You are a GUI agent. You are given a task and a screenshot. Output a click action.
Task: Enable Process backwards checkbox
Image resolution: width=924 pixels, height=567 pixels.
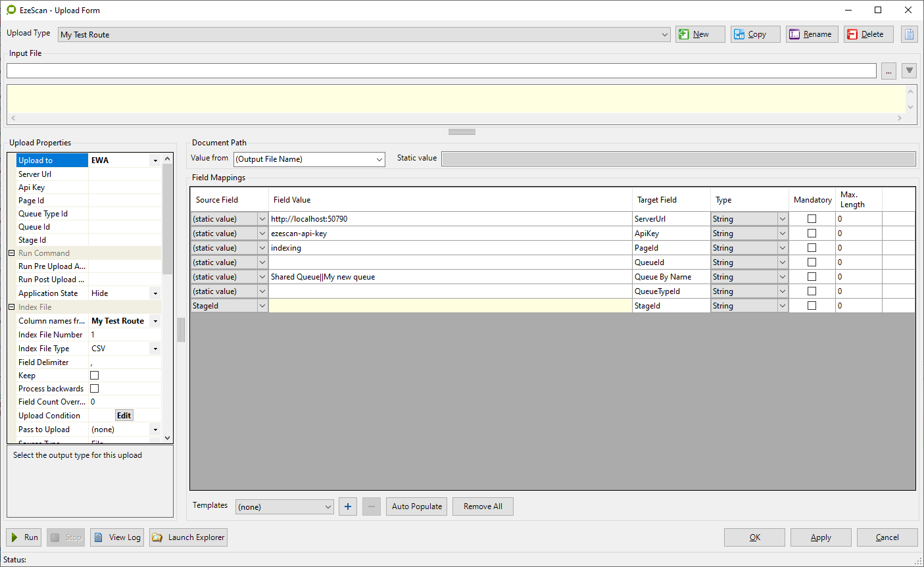click(94, 389)
